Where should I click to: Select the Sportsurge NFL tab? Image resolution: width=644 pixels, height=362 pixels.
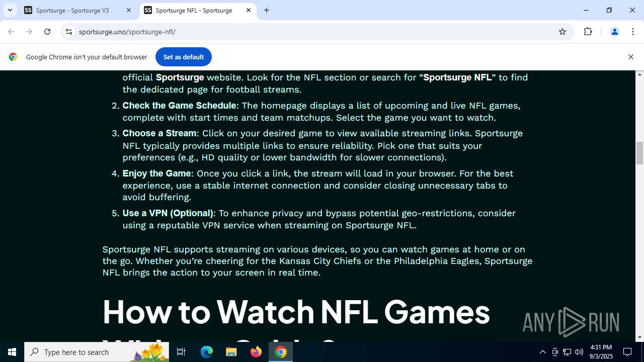coord(198,10)
